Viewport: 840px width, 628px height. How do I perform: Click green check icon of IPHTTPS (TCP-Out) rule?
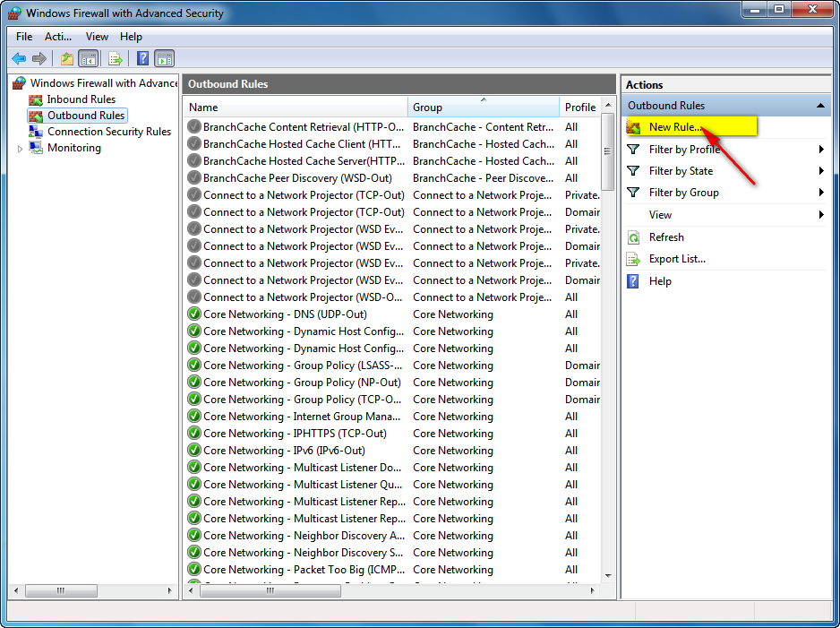194,433
